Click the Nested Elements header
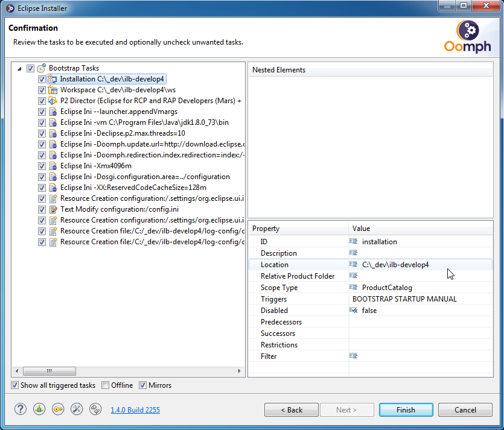This screenshot has width=504, height=430. [370, 70]
